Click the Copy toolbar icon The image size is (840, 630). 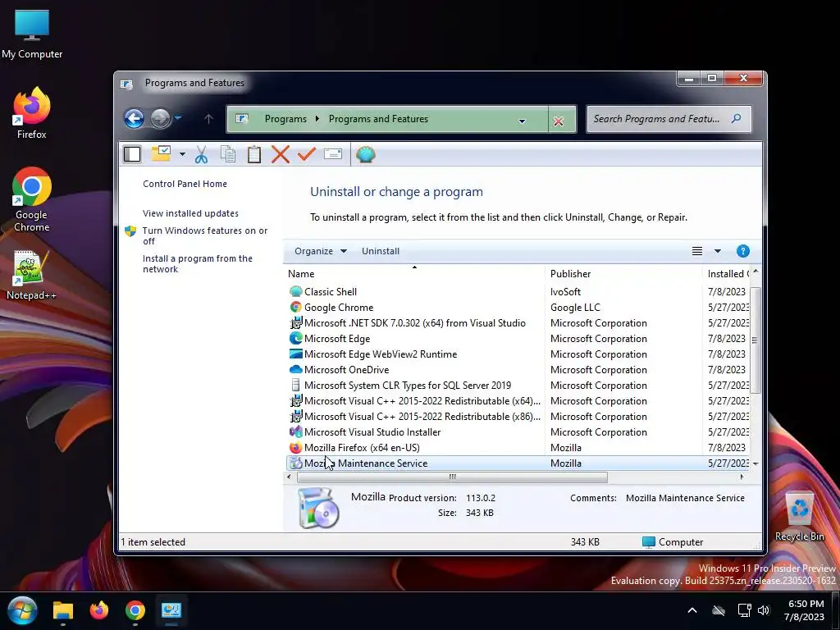(228, 154)
